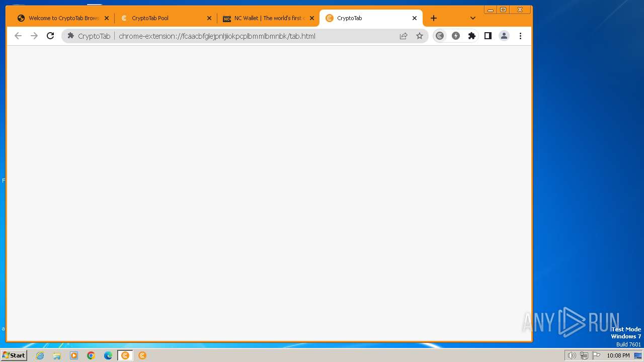The image size is (644, 362).
Task: Go back to the previous page
Action: click(18, 36)
